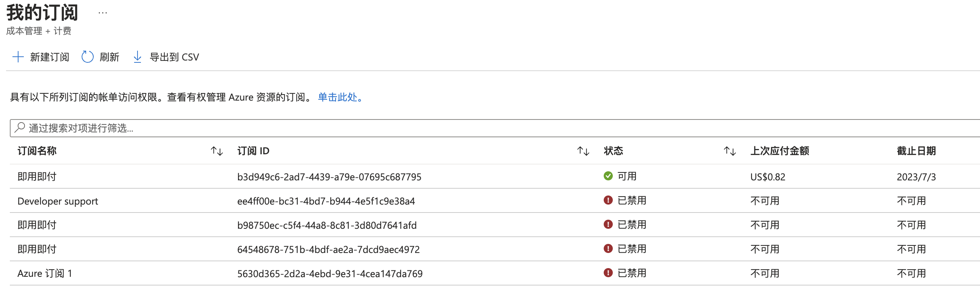Click 导出到 CSV button label
Image resolution: width=980 pixels, height=301 pixels.
coord(174,57)
